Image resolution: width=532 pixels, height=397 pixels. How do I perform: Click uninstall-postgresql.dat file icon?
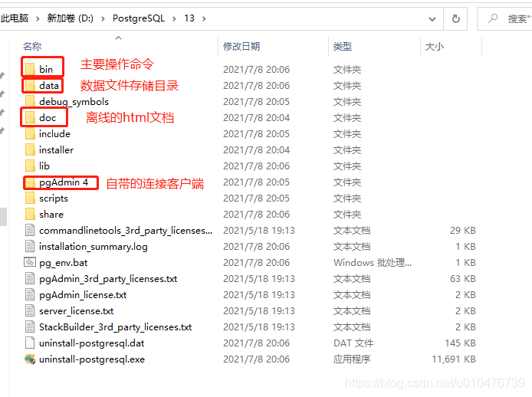tap(30, 343)
